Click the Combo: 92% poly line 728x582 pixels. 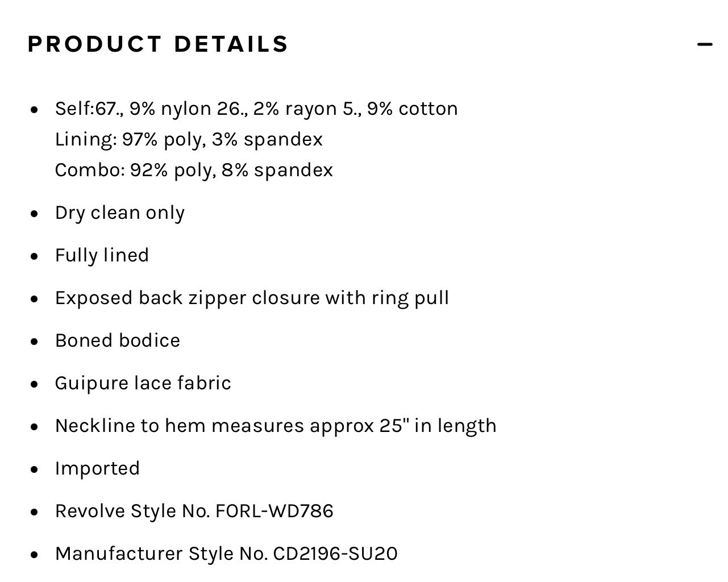tap(194, 170)
